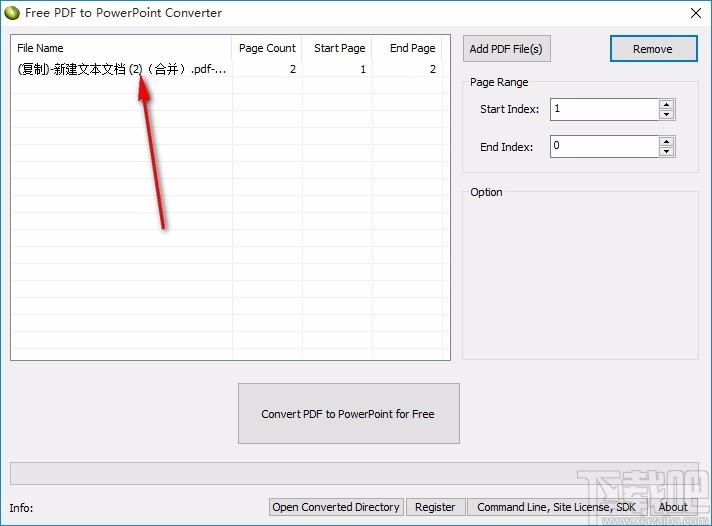Click the Add PDF File(s) button
The width and height of the screenshot is (712, 526).
[507, 49]
